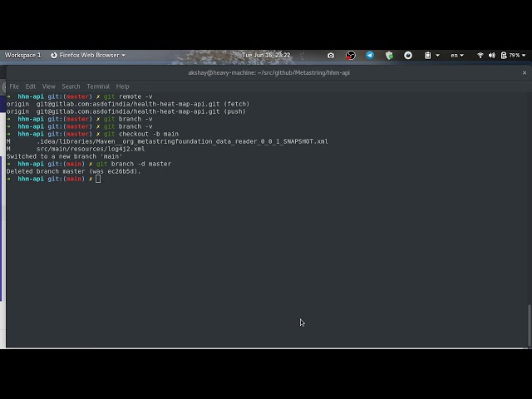The image size is (532, 399).
Task: Click the white circular eye tray icon
Action: click(408, 56)
